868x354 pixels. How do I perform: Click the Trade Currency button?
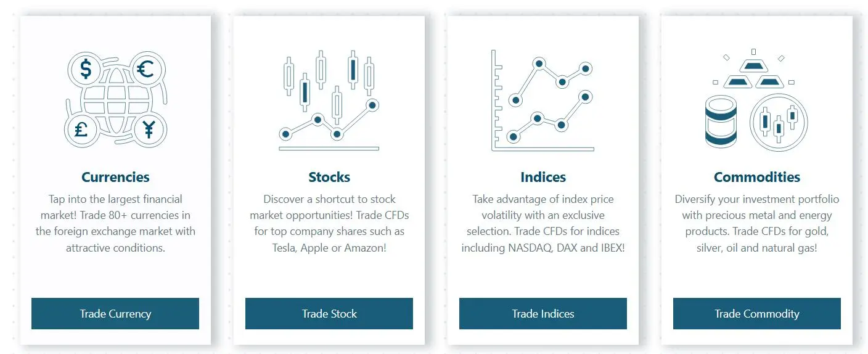click(115, 313)
